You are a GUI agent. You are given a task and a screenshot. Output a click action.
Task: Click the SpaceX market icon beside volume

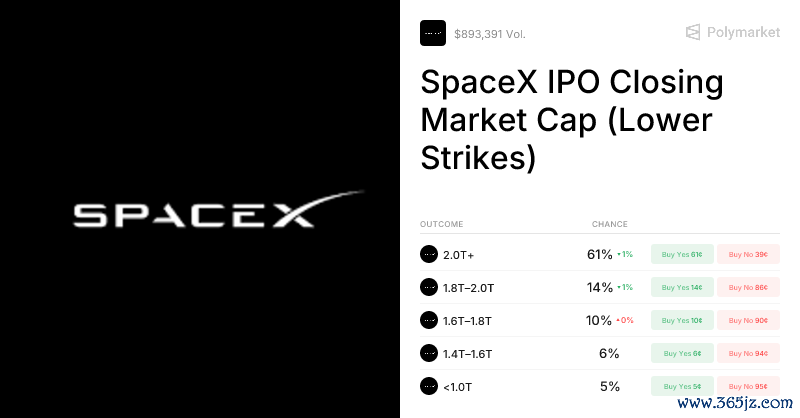(433, 33)
